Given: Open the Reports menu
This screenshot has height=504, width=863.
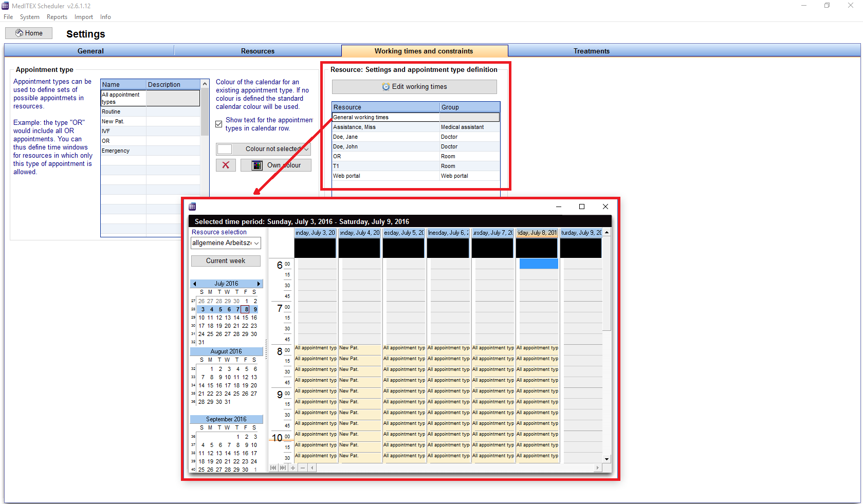Looking at the screenshot, I should (x=57, y=17).
